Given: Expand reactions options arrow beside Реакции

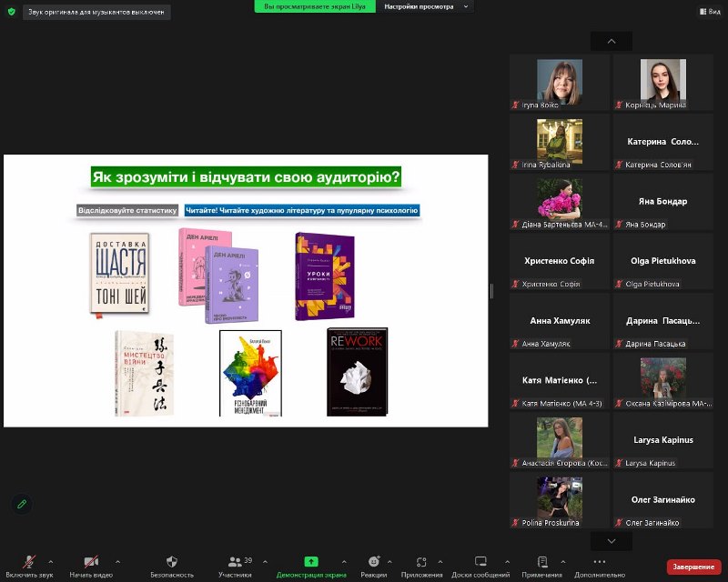Looking at the screenshot, I should (389, 562).
